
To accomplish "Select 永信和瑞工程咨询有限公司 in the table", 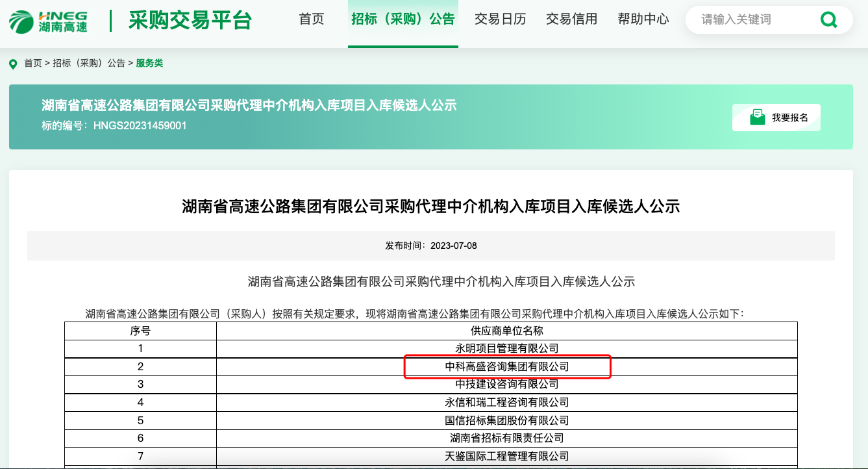I will [507, 403].
